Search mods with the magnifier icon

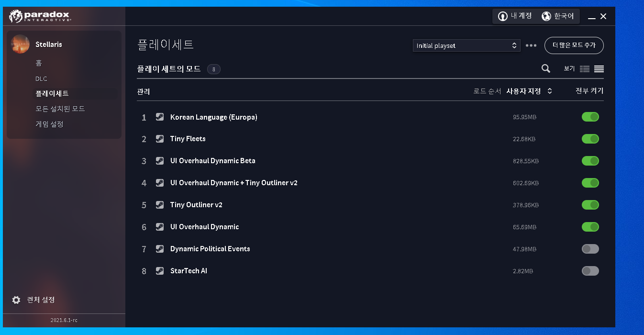pyautogui.click(x=545, y=68)
